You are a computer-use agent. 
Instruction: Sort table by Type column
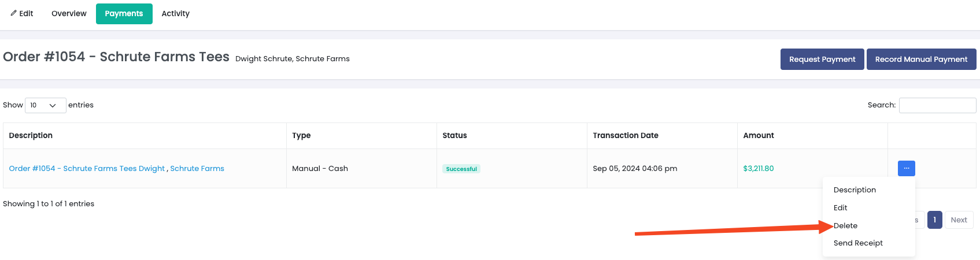click(361, 136)
